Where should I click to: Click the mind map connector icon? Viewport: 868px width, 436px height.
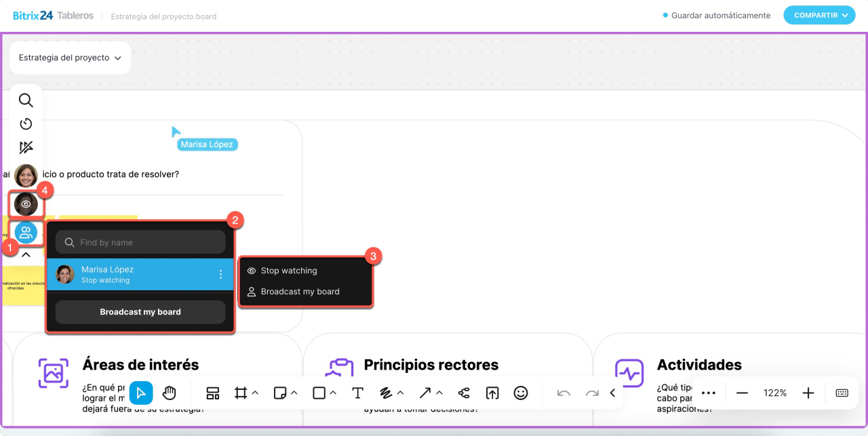point(464,393)
